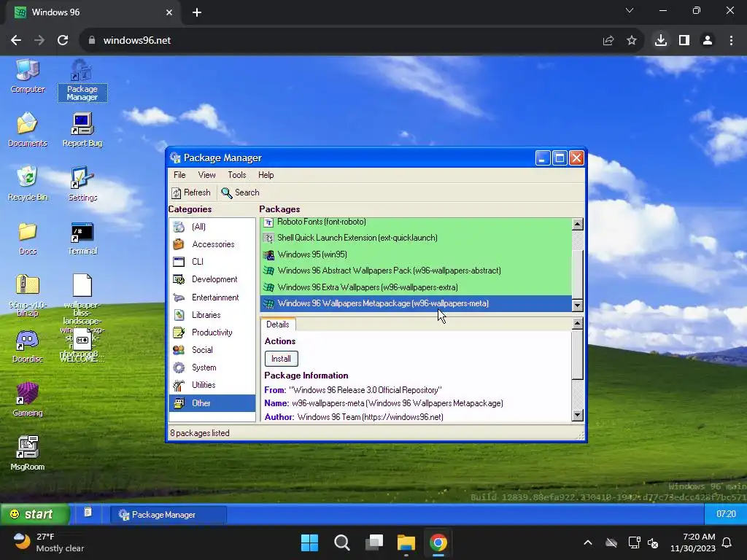Select the Social category

(212, 350)
